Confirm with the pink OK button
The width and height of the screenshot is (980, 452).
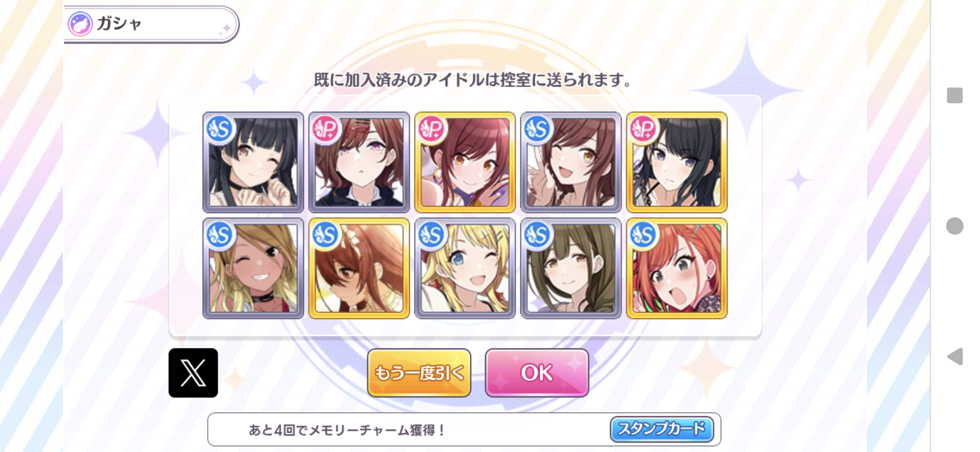[x=537, y=373]
